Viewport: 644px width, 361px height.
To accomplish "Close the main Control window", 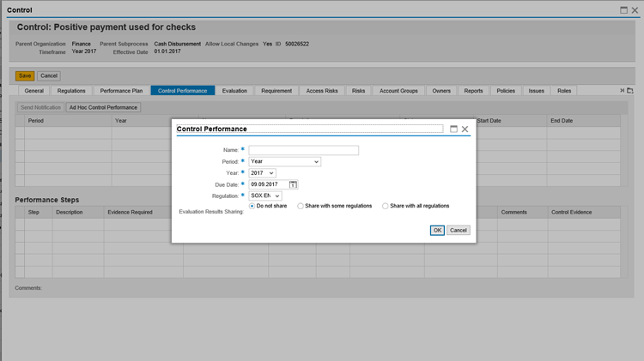I will coord(635,9).
